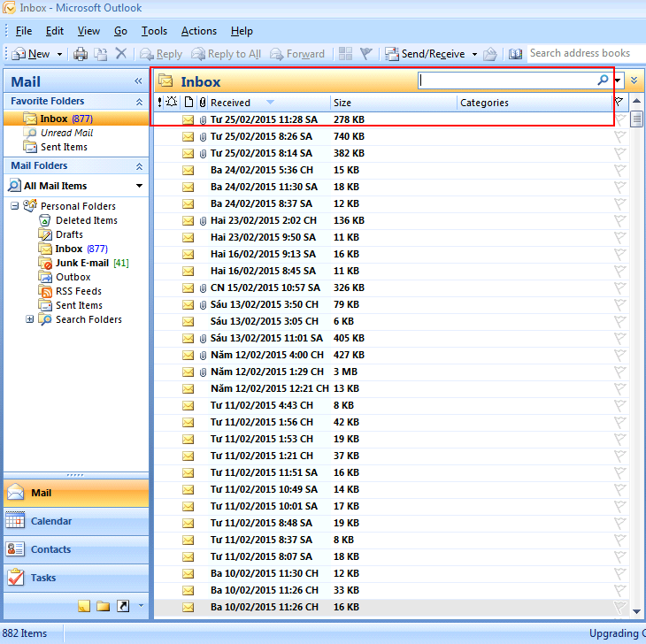Image resolution: width=646 pixels, height=644 pixels.
Task: Open the search options dropdown arrow
Action: (x=617, y=80)
